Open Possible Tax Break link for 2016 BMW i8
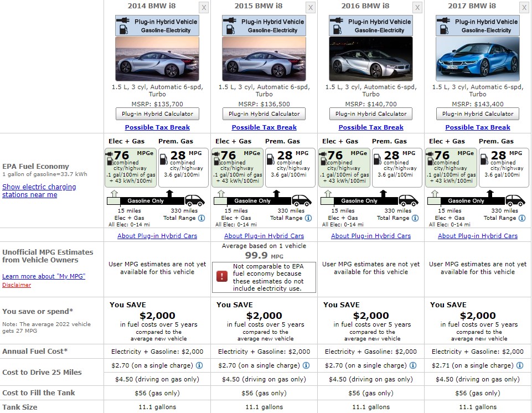 [371, 127]
